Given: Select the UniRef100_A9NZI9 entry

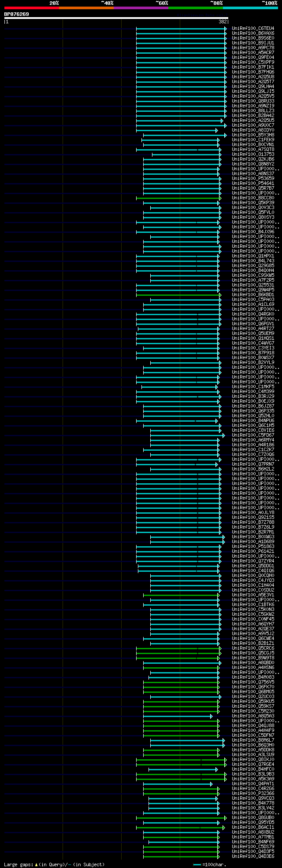Looking at the screenshot, I should tap(253, 106).
